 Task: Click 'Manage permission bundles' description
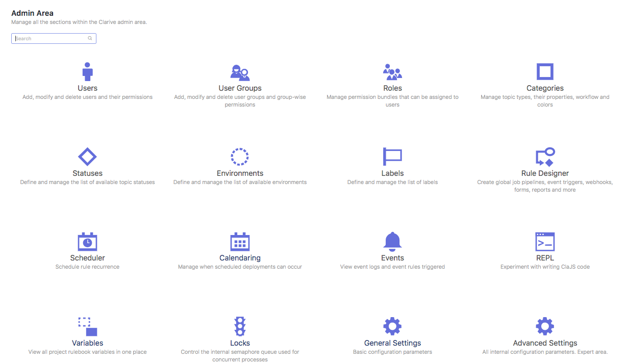(x=392, y=101)
